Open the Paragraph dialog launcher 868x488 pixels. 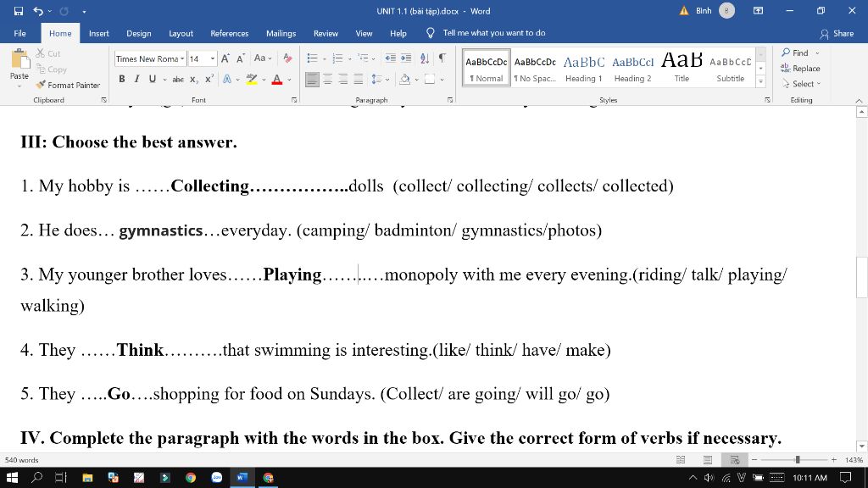(x=450, y=100)
